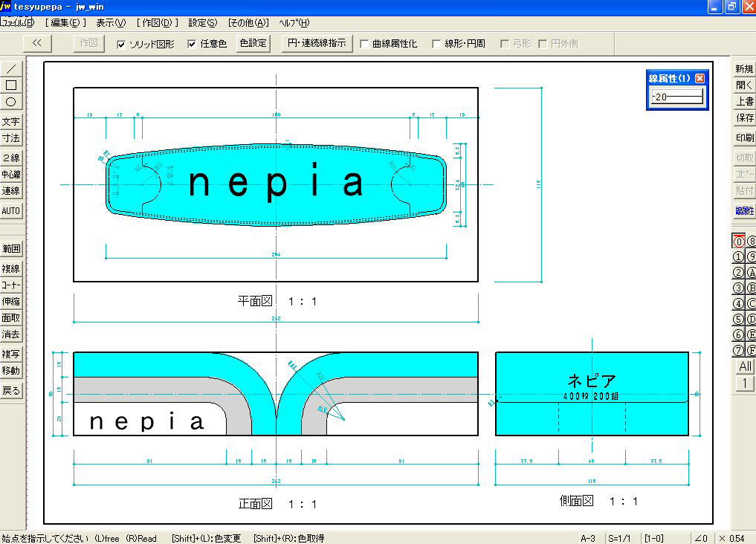
Task: Toggle layer 1 visibility
Action: pos(738,257)
